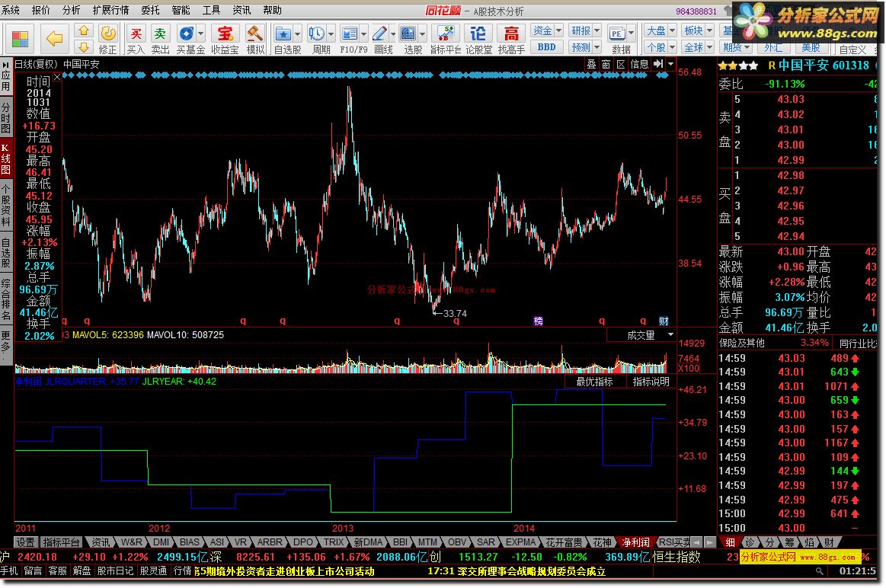
Task: Open the 论股堂 forum icon
Action: [478, 34]
